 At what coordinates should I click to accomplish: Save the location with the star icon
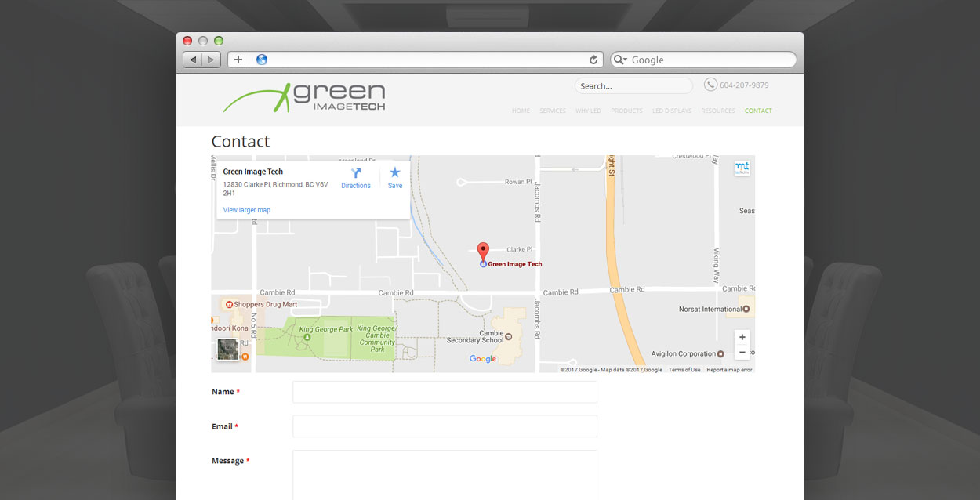[x=395, y=173]
